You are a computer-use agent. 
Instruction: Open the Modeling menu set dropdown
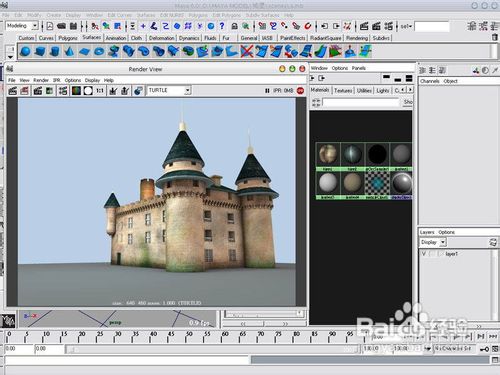click(x=22, y=26)
